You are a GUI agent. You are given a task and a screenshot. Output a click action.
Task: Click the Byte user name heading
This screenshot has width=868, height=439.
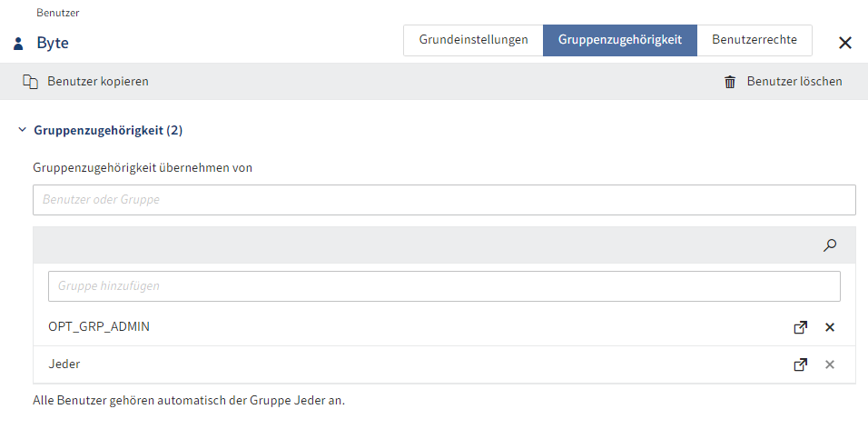pos(53,43)
